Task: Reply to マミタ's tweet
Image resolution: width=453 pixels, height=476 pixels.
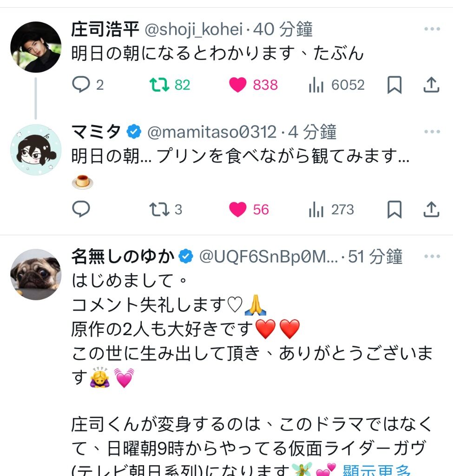Action: (x=81, y=210)
